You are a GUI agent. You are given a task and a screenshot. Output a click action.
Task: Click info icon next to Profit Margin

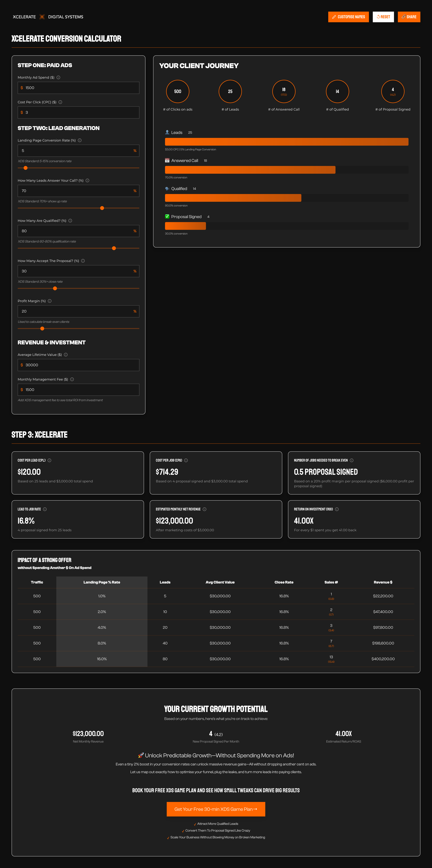click(x=50, y=301)
